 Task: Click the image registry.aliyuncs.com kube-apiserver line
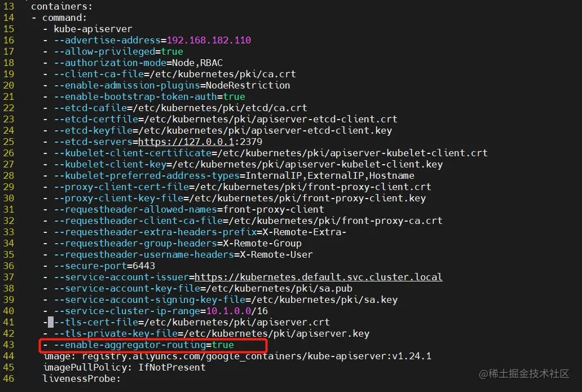tap(237, 356)
